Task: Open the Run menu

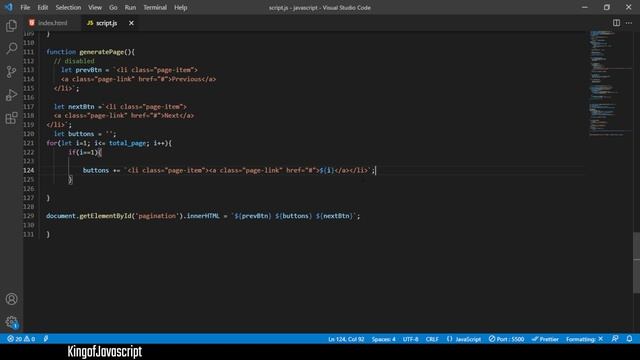Action: pos(130,7)
